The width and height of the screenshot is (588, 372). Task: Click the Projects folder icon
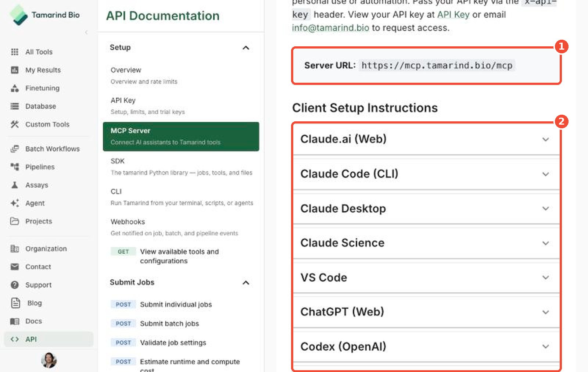coord(15,221)
